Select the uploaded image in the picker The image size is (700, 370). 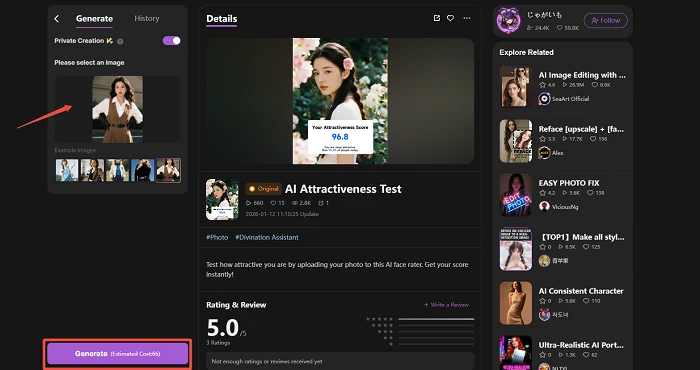[117, 109]
